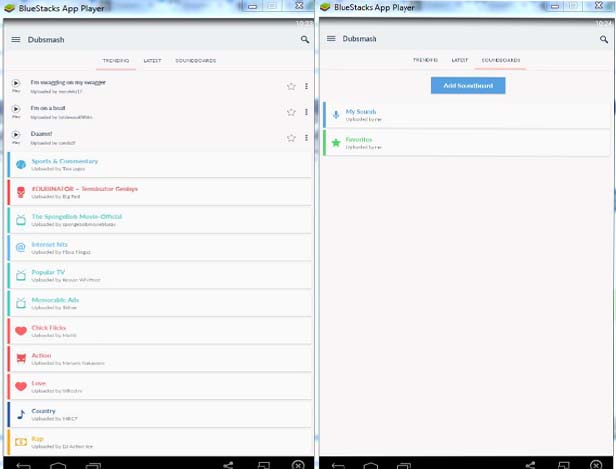Open Country soundboard
616x469 pixels.
160,414
